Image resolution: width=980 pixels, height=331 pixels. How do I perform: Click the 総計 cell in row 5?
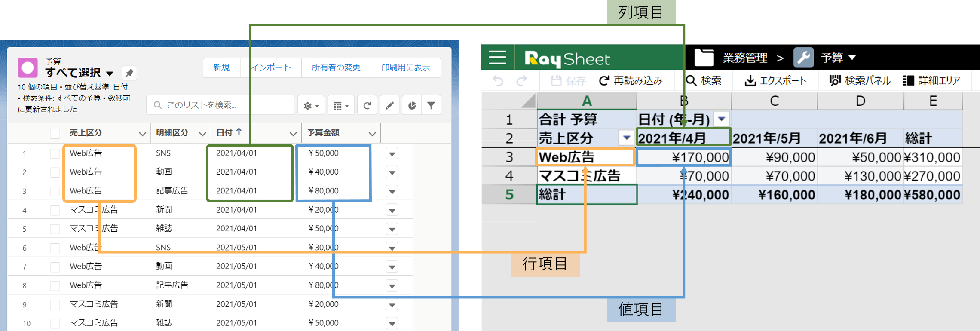click(587, 195)
